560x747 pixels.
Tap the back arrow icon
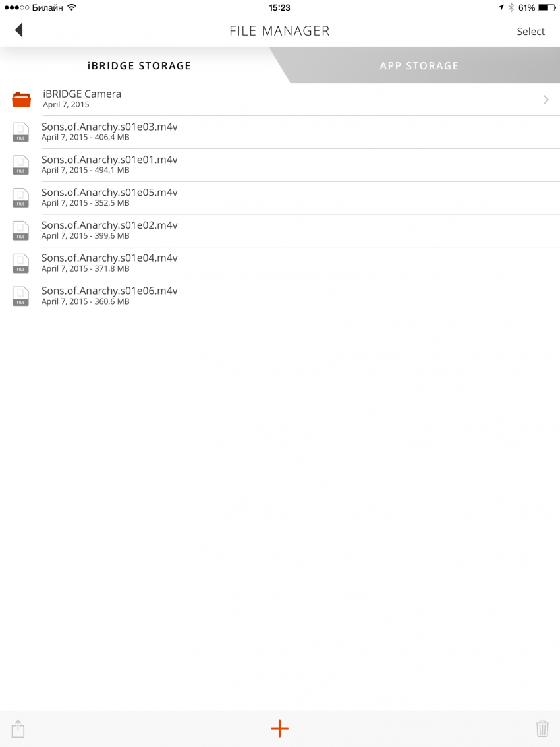18,30
